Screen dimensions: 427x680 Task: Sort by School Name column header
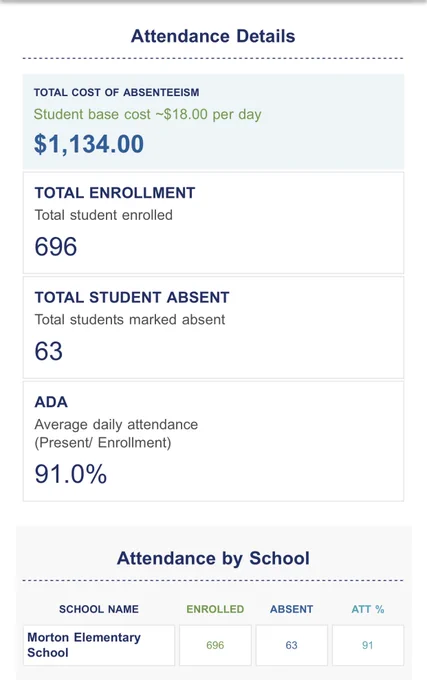pyautogui.click(x=99, y=609)
